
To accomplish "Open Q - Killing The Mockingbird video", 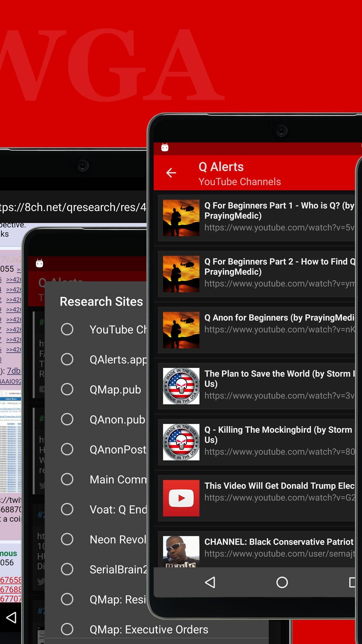I will point(279,440).
